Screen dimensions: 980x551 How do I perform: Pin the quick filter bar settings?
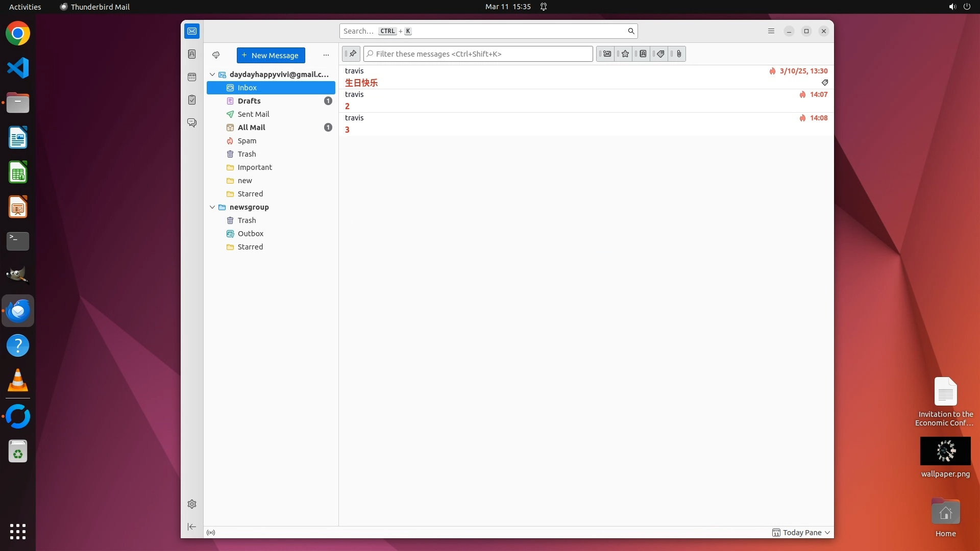click(x=352, y=54)
